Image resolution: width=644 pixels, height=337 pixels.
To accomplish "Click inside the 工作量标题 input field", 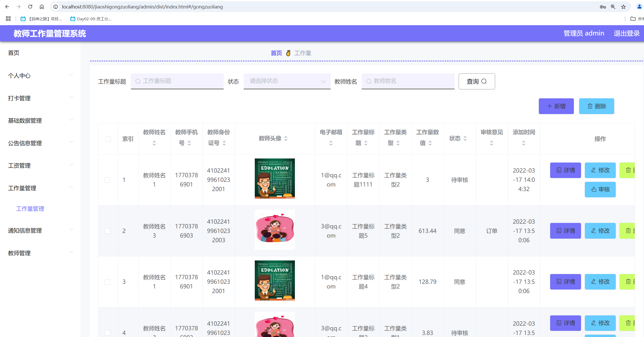I will pyautogui.click(x=177, y=81).
